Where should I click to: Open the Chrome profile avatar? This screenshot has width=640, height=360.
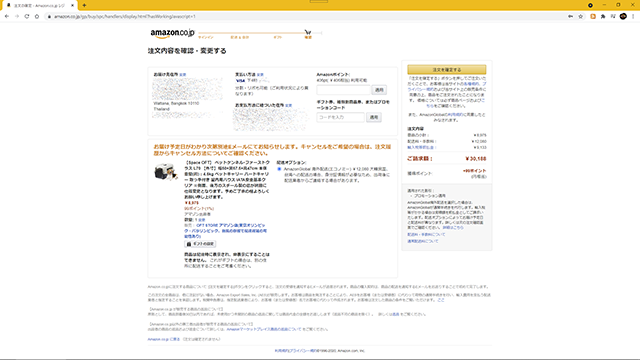(x=623, y=16)
